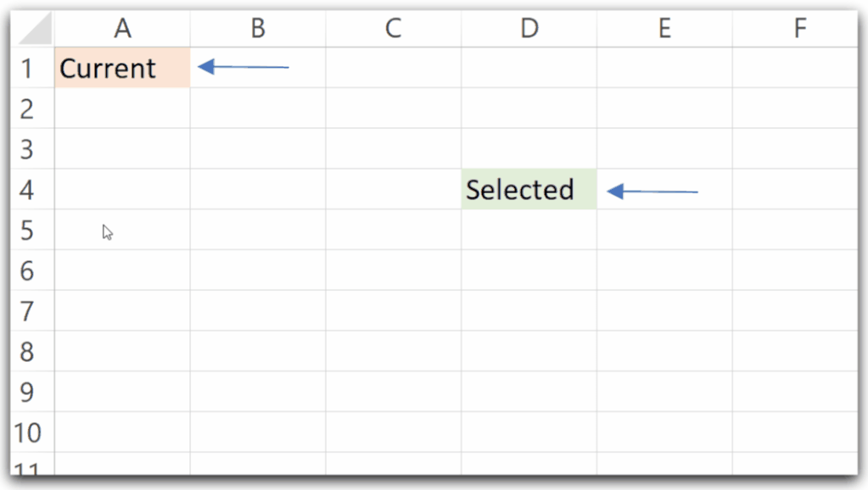Select column F header
Viewport: 868px width, 490px height.
(799, 28)
